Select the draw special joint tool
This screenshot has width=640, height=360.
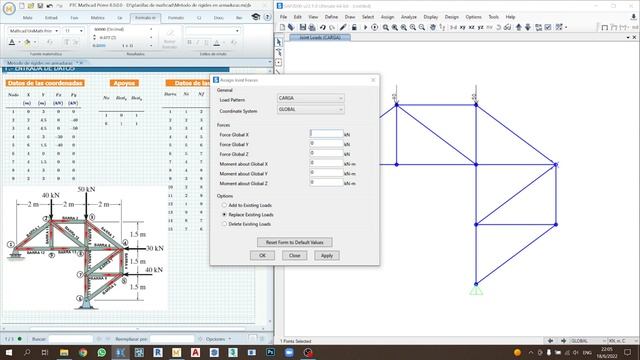click(279, 62)
